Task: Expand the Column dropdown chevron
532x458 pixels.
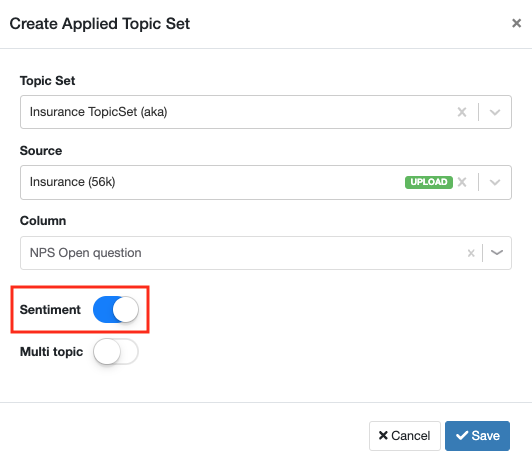Action: click(x=497, y=253)
